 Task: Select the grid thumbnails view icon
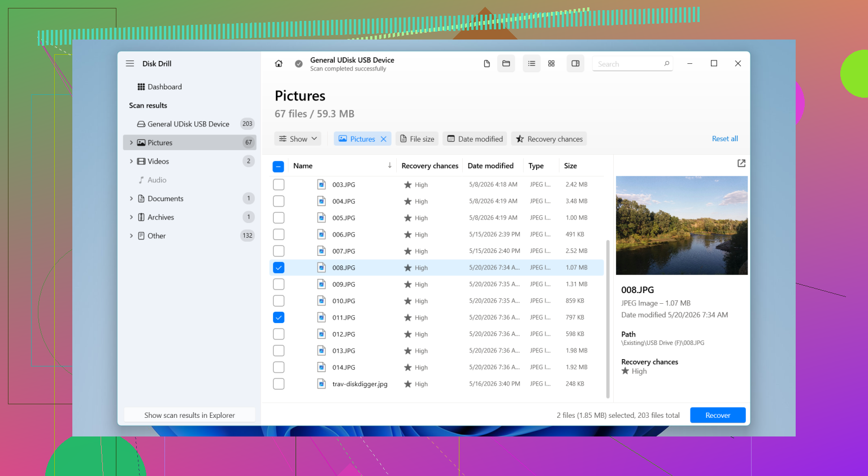(552, 64)
